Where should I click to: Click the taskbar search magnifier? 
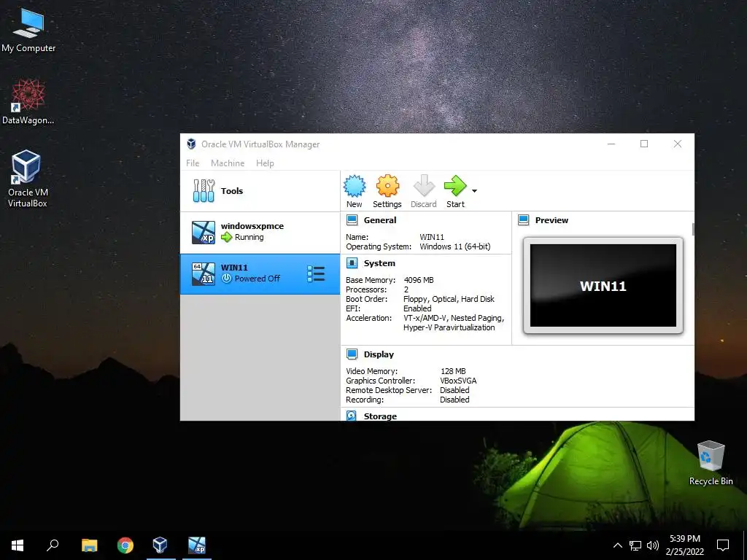point(53,545)
